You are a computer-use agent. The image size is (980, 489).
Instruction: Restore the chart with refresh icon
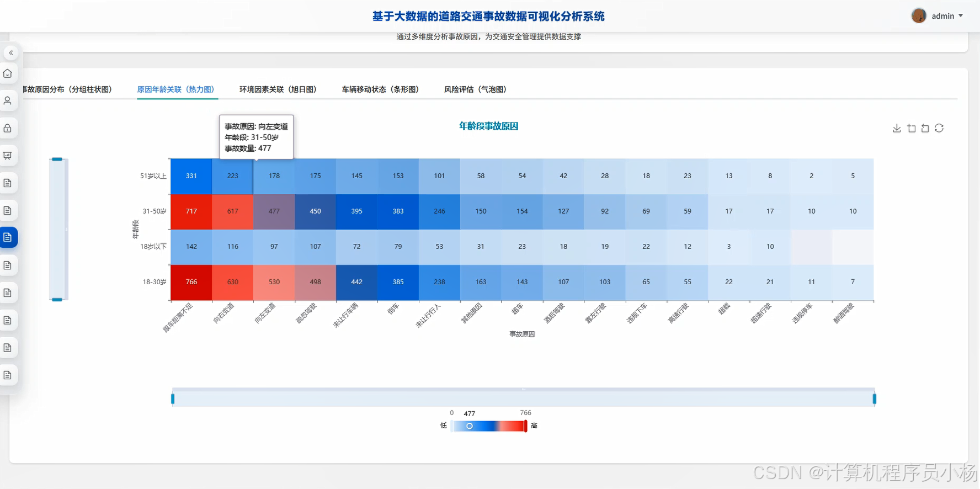[x=939, y=128]
